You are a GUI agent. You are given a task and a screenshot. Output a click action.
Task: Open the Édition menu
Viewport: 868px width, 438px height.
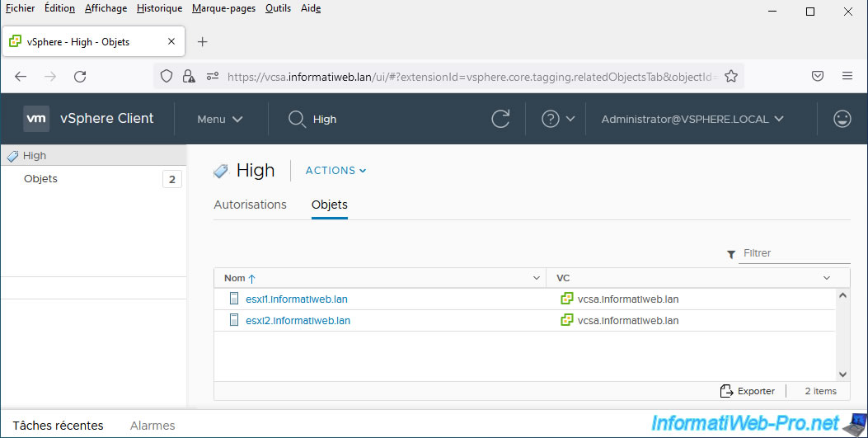(60, 8)
